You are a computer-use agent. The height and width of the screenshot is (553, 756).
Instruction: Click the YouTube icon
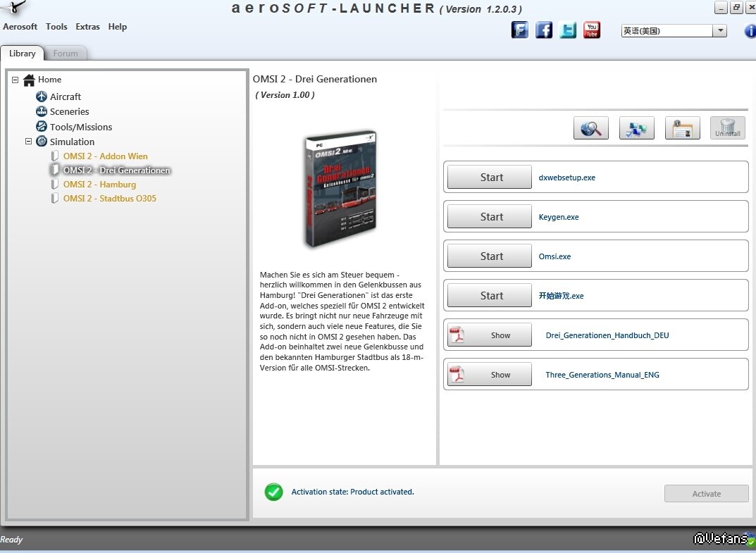pos(592,30)
